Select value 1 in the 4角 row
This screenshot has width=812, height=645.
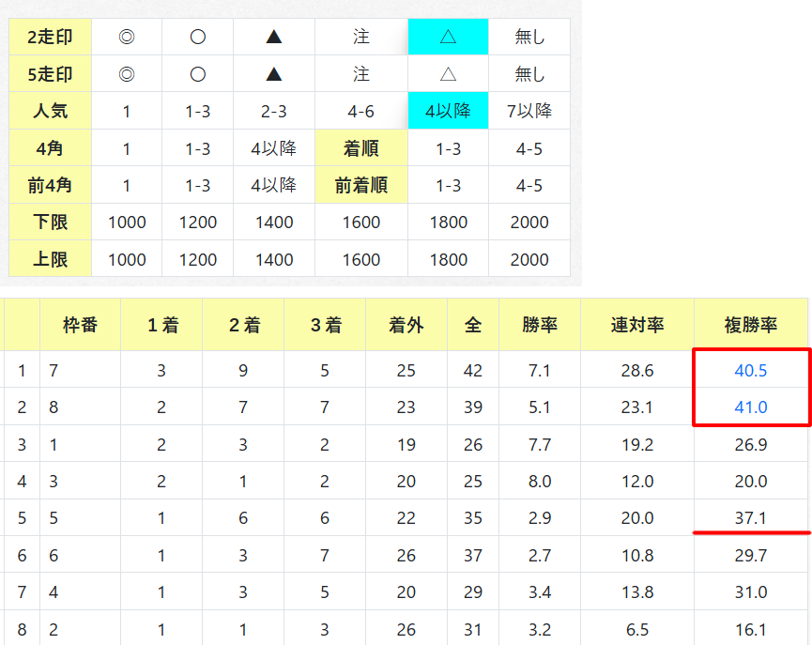[127, 148]
